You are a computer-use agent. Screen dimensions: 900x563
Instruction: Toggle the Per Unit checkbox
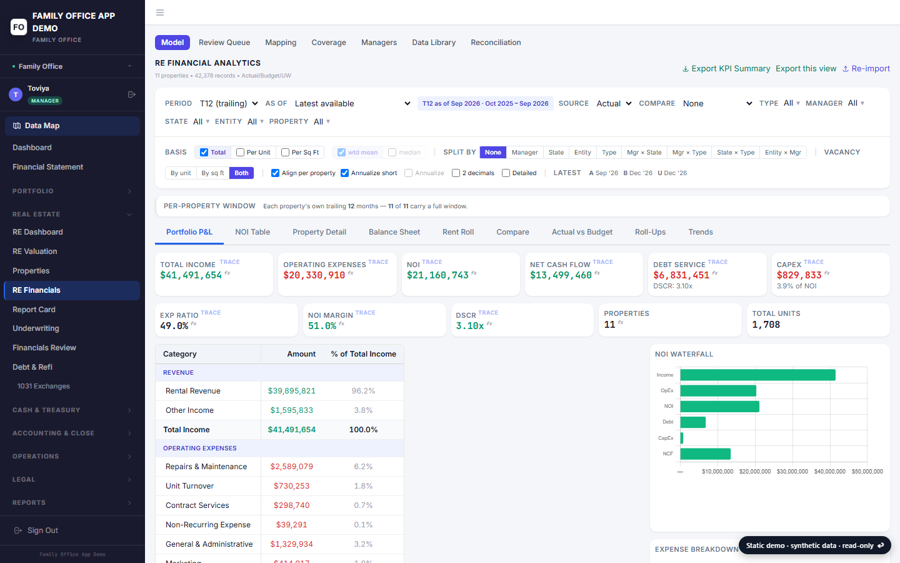(240, 153)
